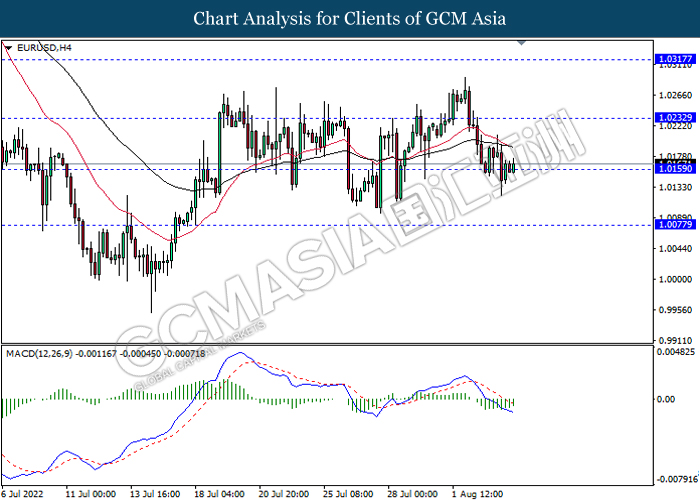This screenshot has height=500, width=700.
Task: Click the 25 Jul 08:00 time label
Action: pos(348,494)
